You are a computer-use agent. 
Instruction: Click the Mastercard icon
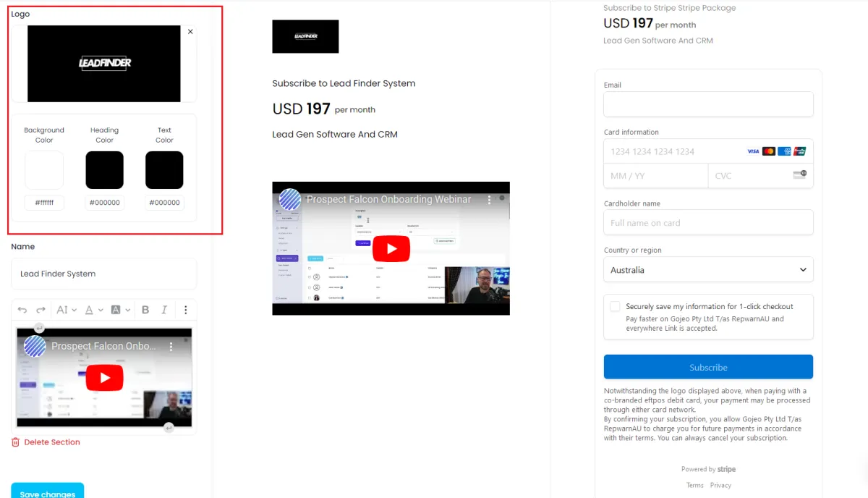[769, 151]
